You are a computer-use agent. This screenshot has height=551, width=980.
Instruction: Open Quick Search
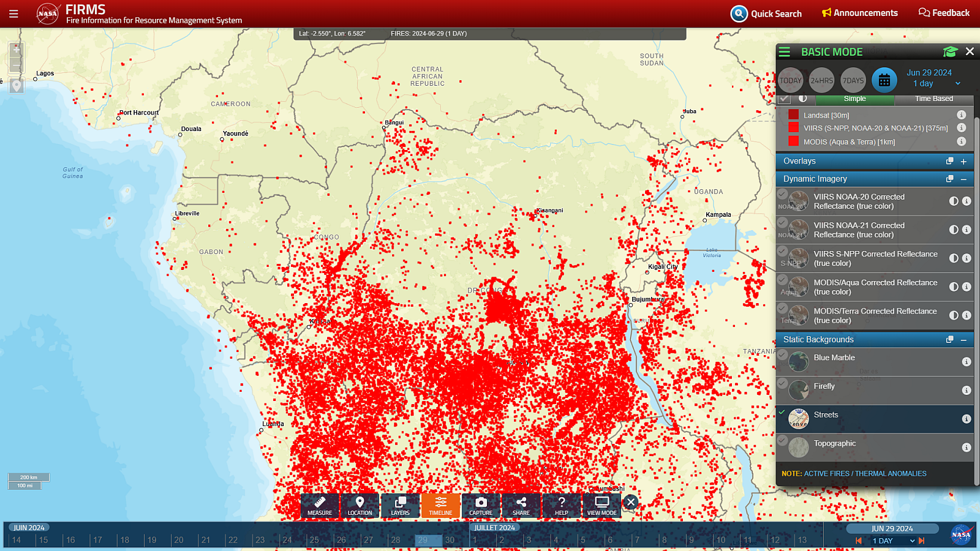(x=766, y=13)
